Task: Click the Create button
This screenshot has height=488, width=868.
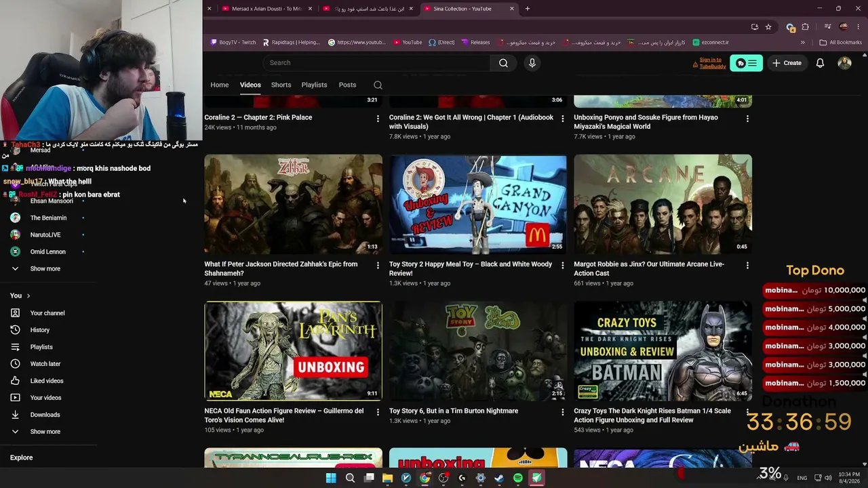Action: (x=787, y=63)
